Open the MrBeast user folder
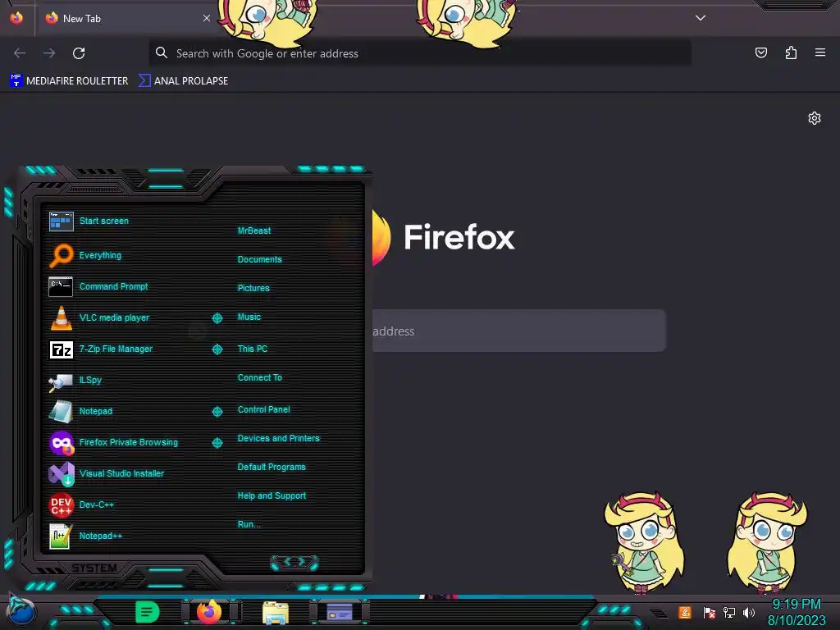 pyautogui.click(x=254, y=231)
